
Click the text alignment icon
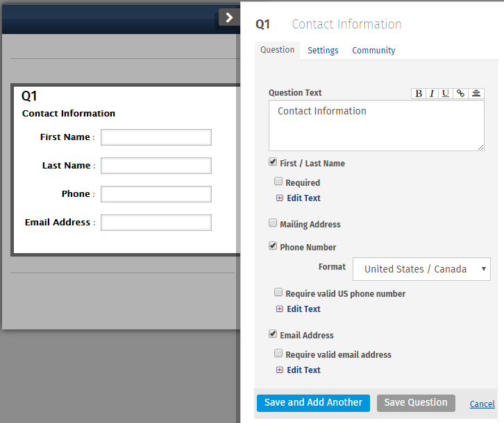(476, 94)
